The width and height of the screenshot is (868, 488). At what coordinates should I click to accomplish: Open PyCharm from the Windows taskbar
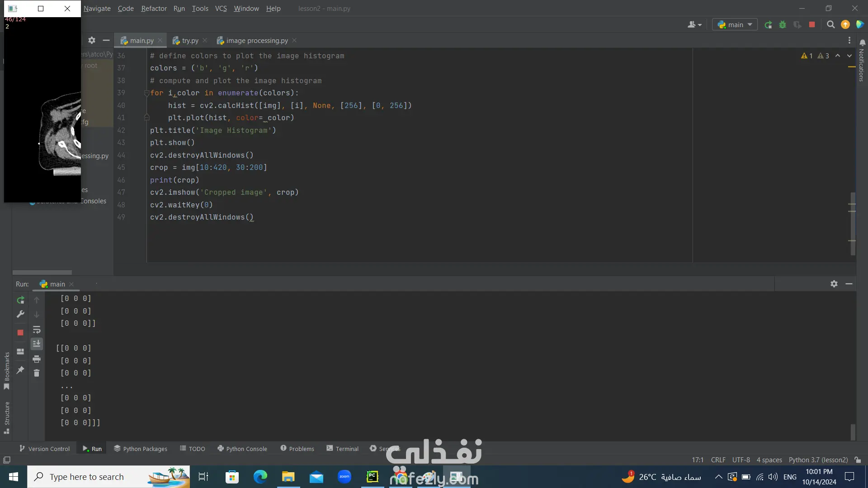tap(372, 477)
